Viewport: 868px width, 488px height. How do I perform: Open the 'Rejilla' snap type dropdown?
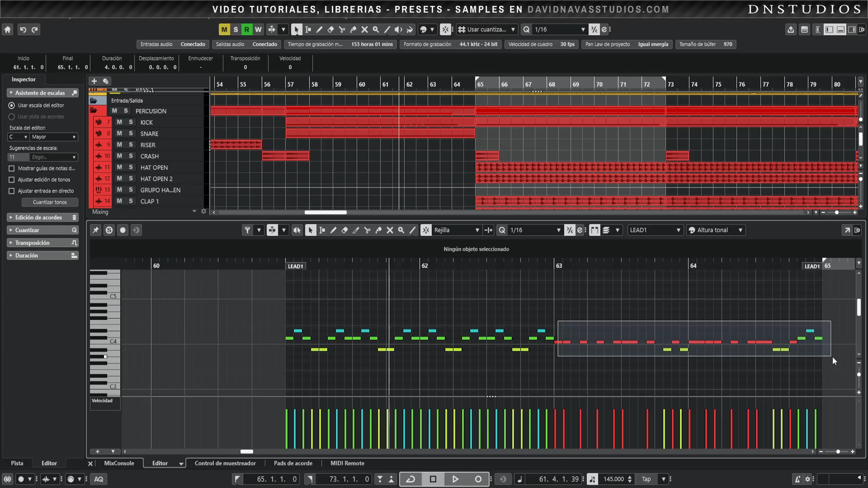click(x=456, y=230)
